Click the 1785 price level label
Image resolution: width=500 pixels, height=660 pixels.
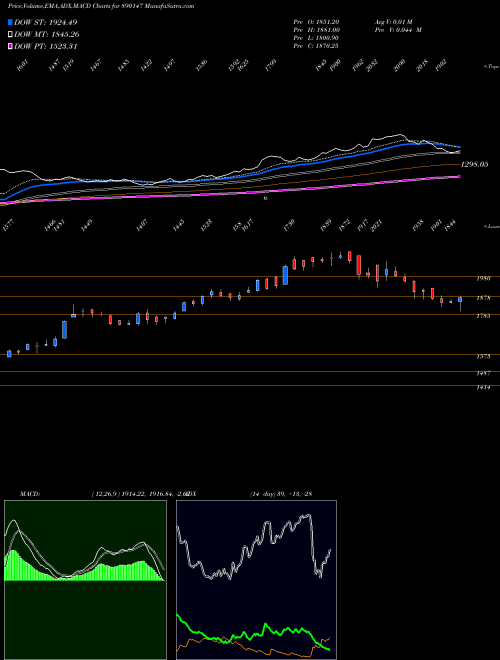[483, 316]
